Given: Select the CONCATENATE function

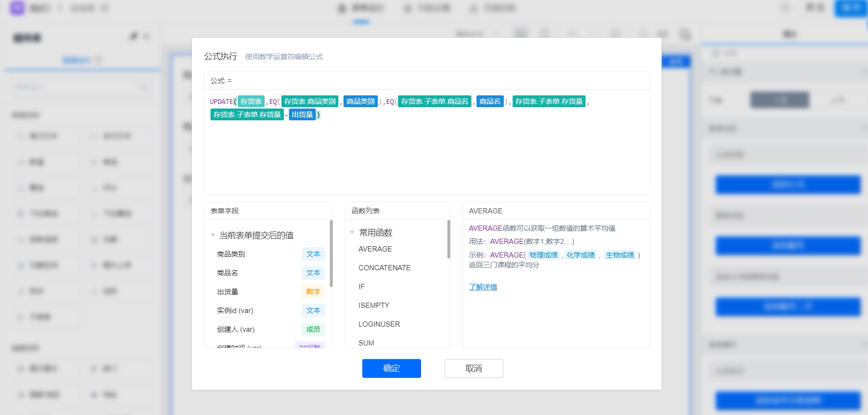Looking at the screenshot, I should pyautogui.click(x=384, y=268).
